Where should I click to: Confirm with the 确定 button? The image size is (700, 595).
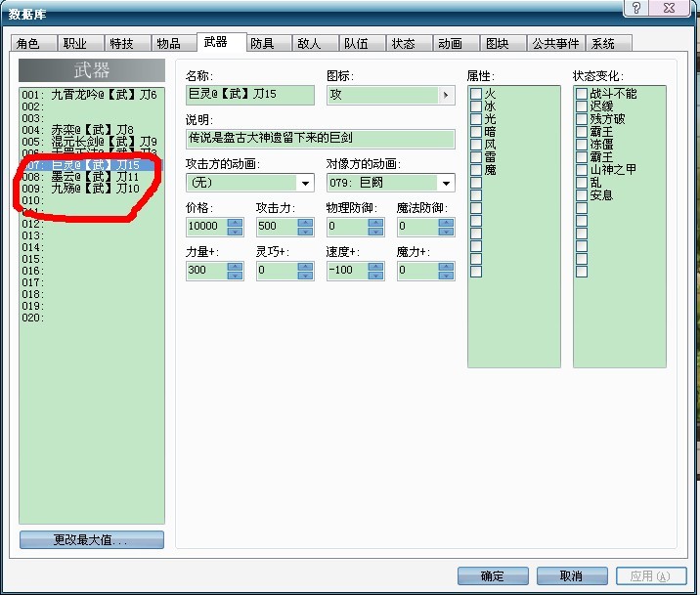(x=493, y=575)
